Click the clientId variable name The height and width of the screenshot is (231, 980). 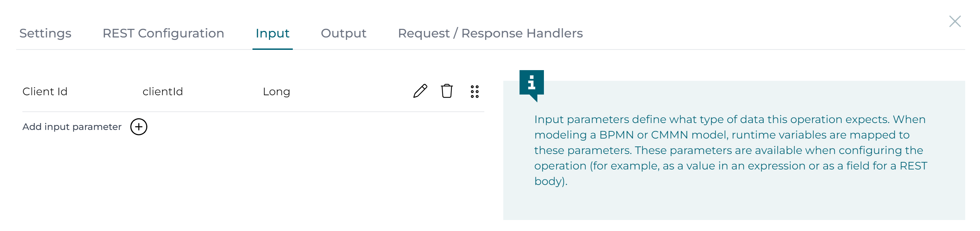tap(163, 91)
